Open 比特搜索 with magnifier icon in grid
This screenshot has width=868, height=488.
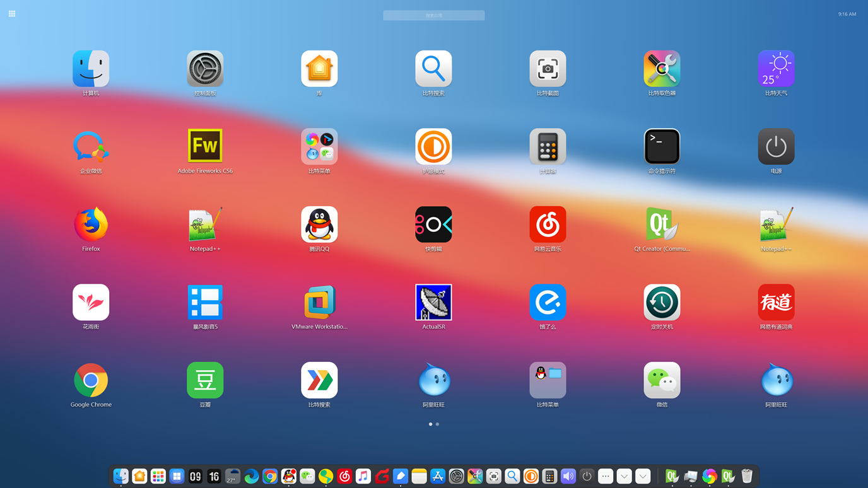433,69
